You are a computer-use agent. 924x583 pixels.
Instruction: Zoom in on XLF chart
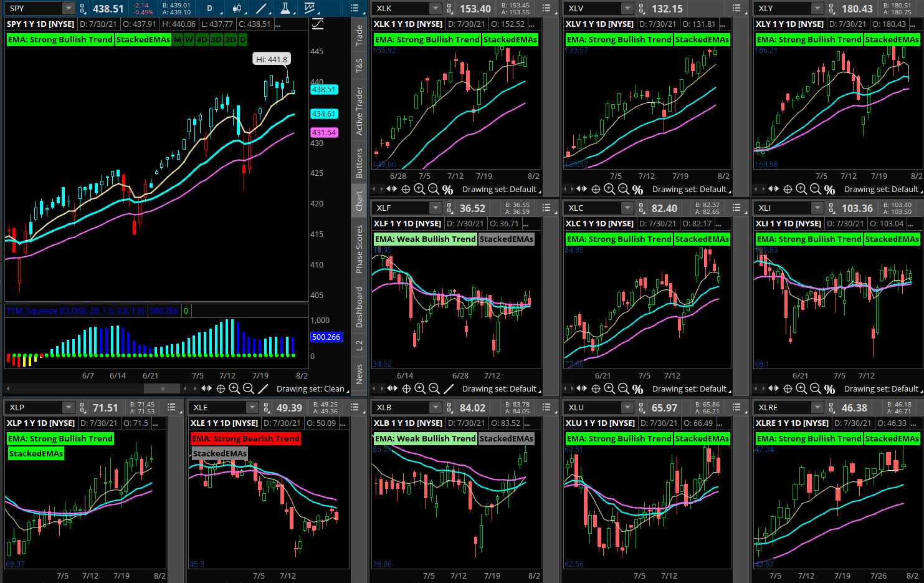pos(420,388)
